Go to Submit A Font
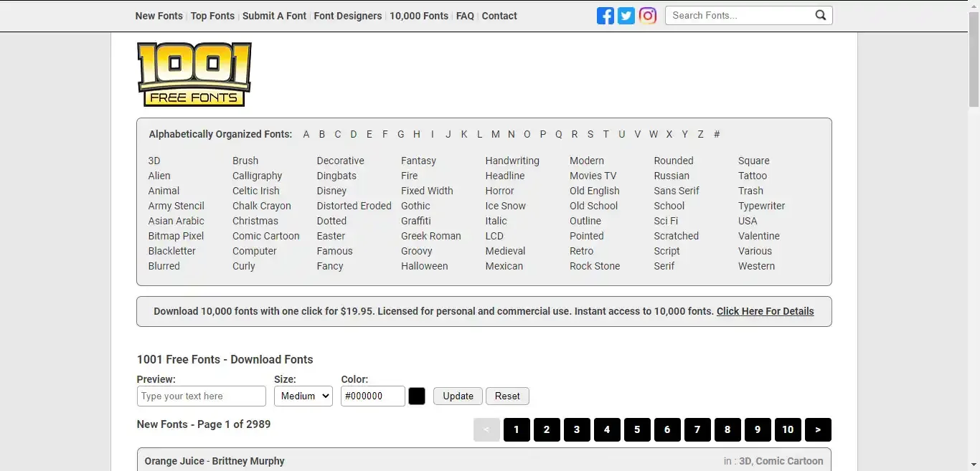The image size is (980, 471). pyautogui.click(x=274, y=16)
